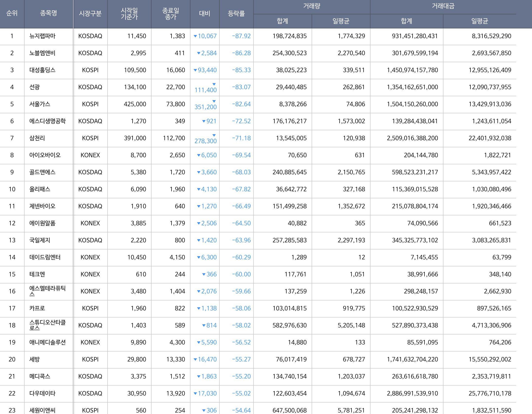Click the 2,886,991,539,910 trade value cell
Screen dimensions: 532x414
[x=412, y=394]
